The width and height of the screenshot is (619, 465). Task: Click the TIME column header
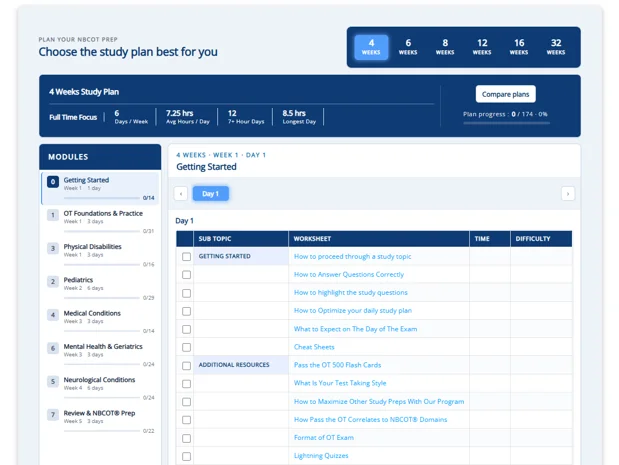pos(490,239)
